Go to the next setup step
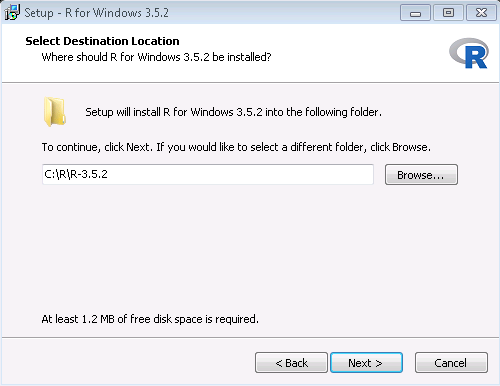This screenshot has width=500, height=386. pos(366,362)
